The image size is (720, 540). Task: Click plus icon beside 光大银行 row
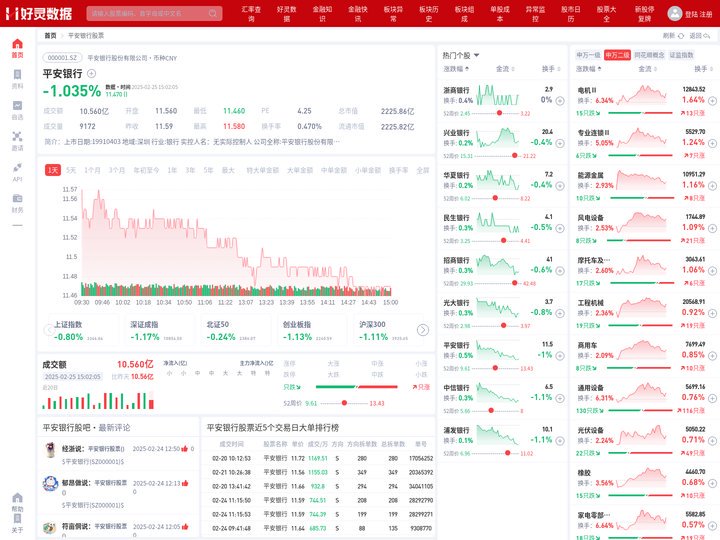click(560, 313)
